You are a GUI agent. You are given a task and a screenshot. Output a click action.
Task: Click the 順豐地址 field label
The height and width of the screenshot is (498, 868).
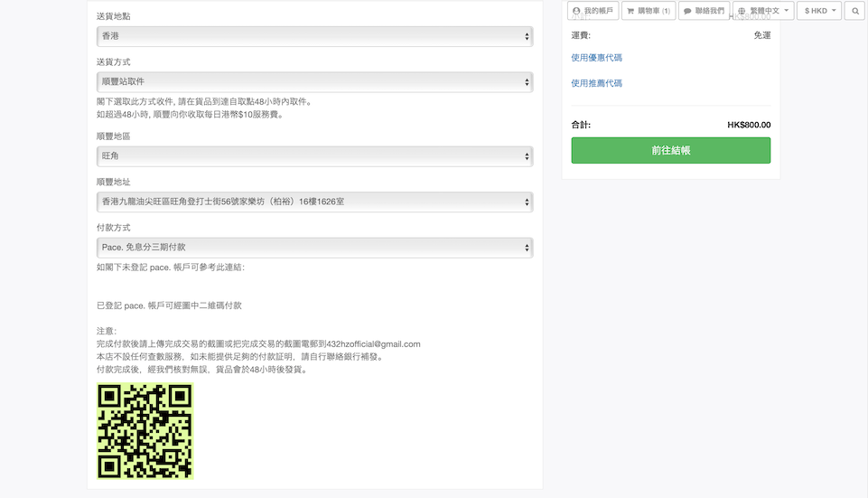[x=114, y=182]
